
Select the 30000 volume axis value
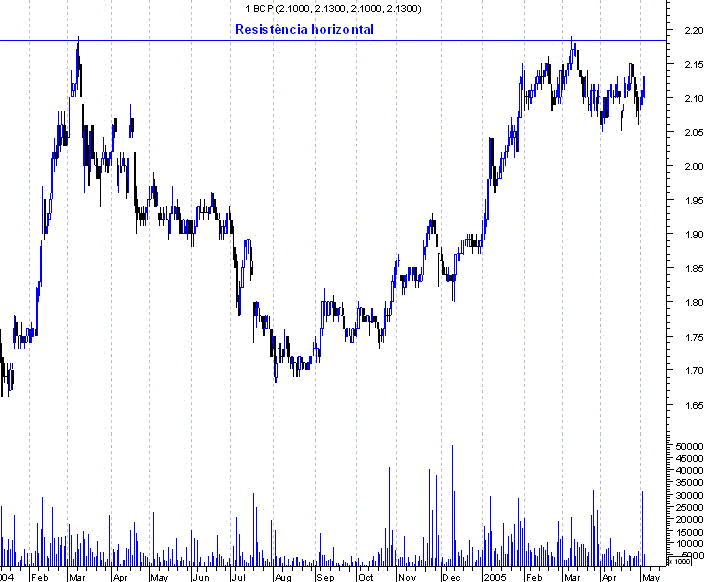689,495
